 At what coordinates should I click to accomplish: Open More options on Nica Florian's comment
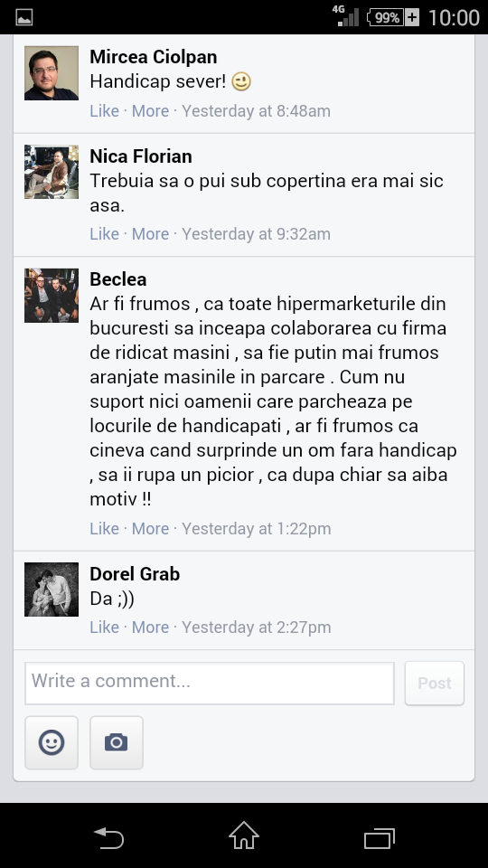pyautogui.click(x=150, y=233)
